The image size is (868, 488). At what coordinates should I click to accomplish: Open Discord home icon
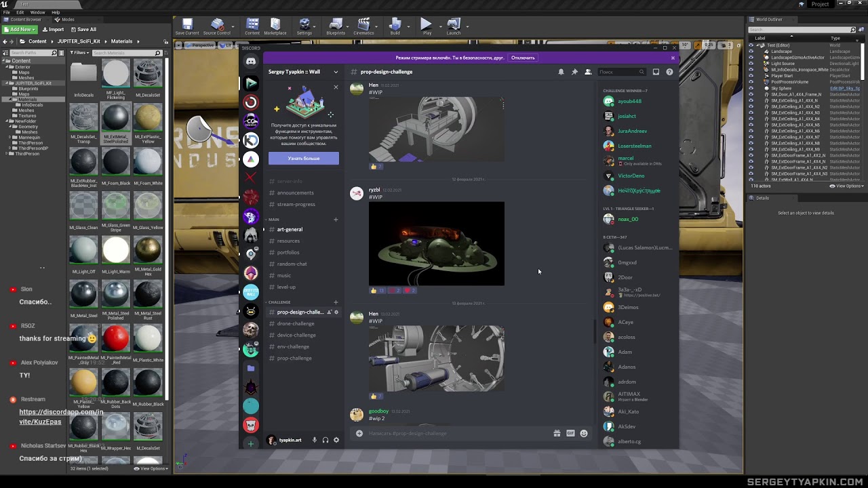(251, 62)
